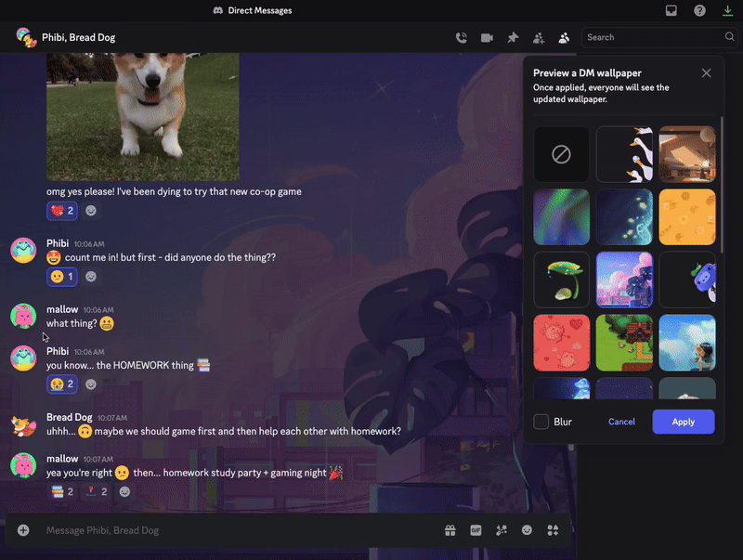This screenshot has width=743, height=560.
Task: Select the orange patterned wallpaper
Action: (687, 217)
